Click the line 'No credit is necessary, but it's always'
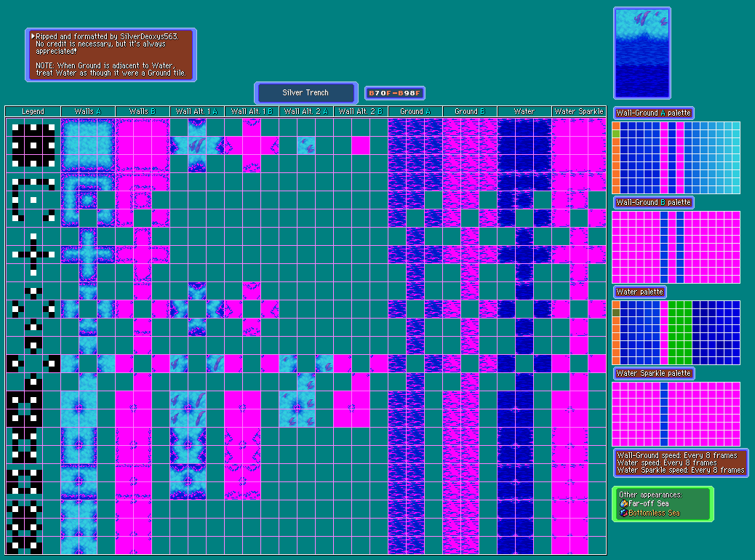The image size is (755, 560). 100,44
